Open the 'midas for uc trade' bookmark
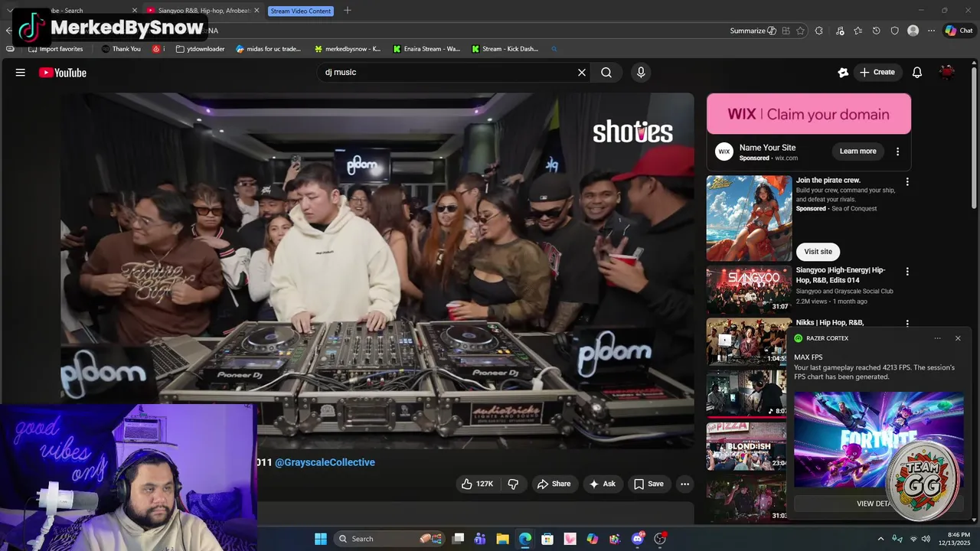The width and height of the screenshot is (980, 551). 268,49
